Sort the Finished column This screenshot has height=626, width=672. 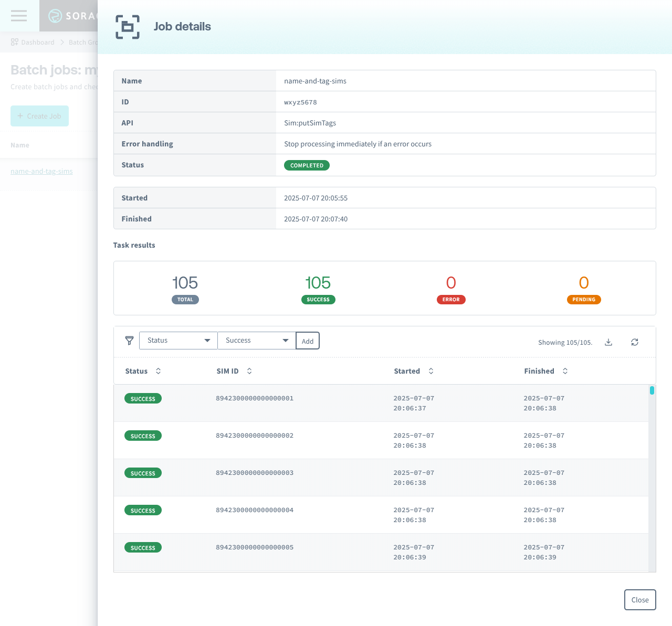tap(565, 371)
